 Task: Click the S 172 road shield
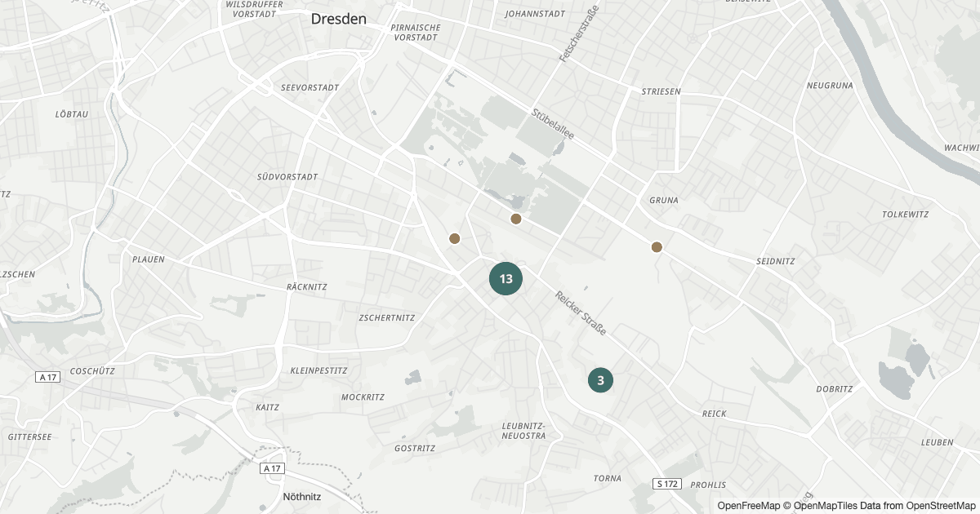coord(667,484)
